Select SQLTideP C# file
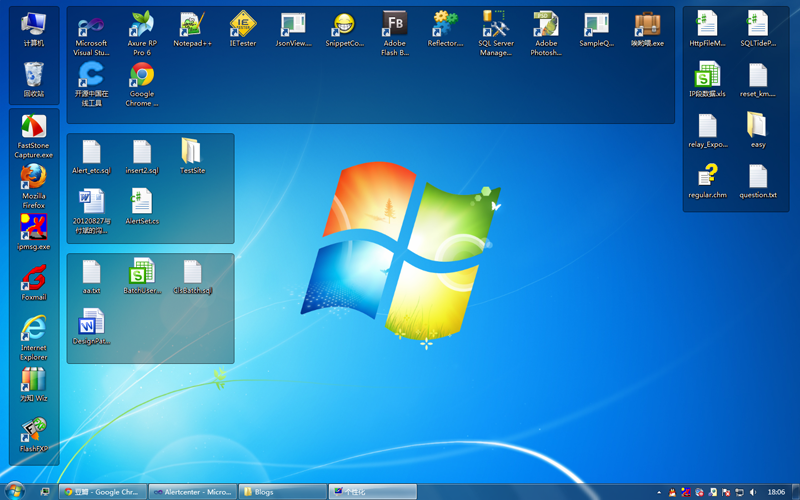 (758, 30)
